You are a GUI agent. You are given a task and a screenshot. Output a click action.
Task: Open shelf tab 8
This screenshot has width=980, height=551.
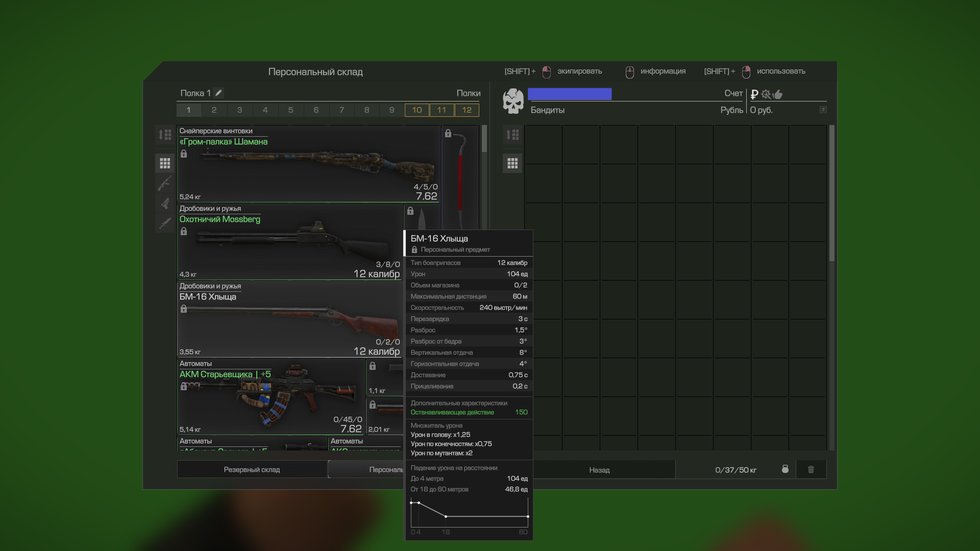coord(366,110)
